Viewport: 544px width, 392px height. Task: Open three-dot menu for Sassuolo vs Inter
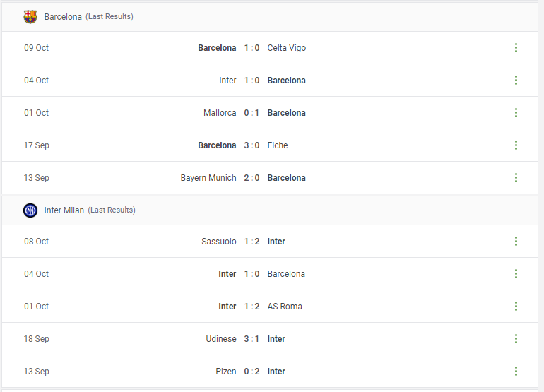point(516,242)
